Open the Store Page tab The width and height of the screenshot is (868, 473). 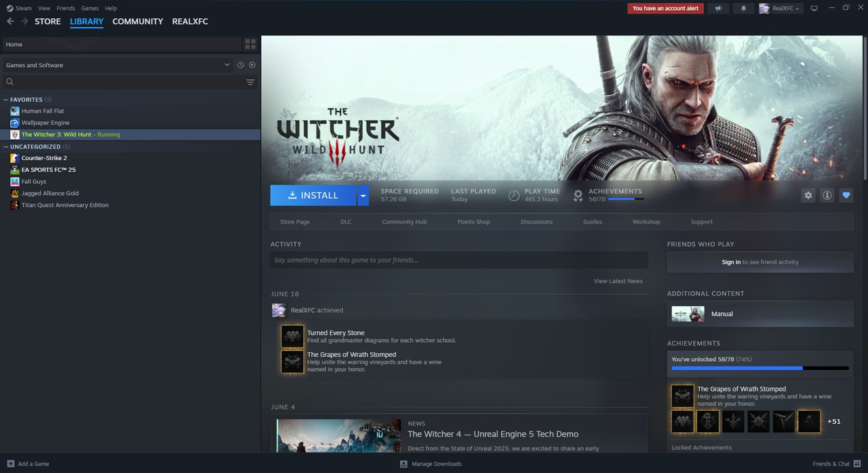pyautogui.click(x=295, y=222)
